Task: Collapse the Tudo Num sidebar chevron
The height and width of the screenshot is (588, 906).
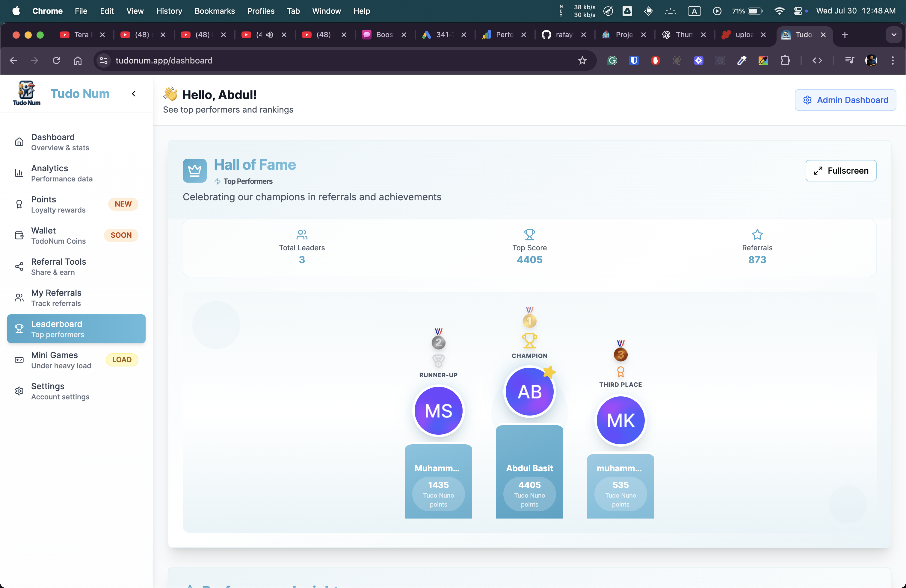Action: pyautogui.click(x=134, y=94)
